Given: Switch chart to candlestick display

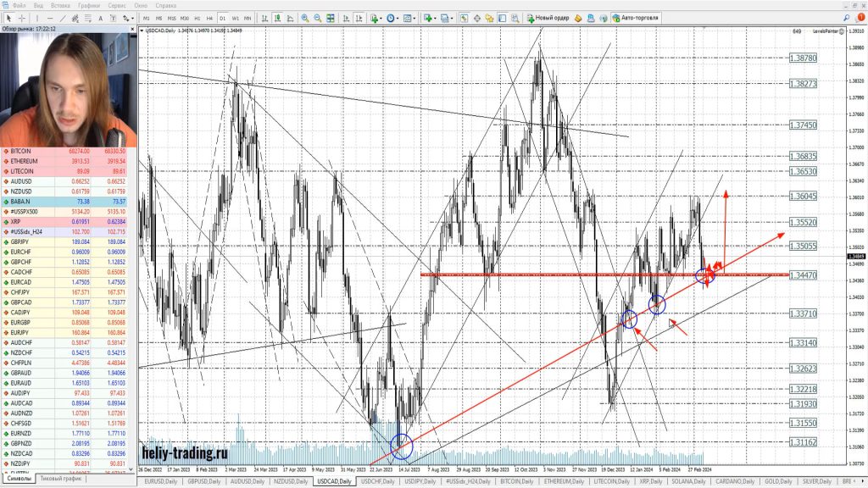Looking at the screenshot, I should [x=279, y=18].
